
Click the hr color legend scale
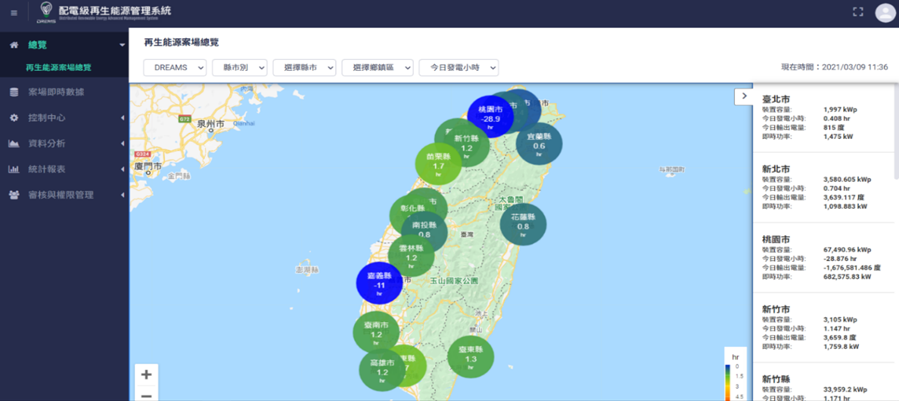pos(728,378)
